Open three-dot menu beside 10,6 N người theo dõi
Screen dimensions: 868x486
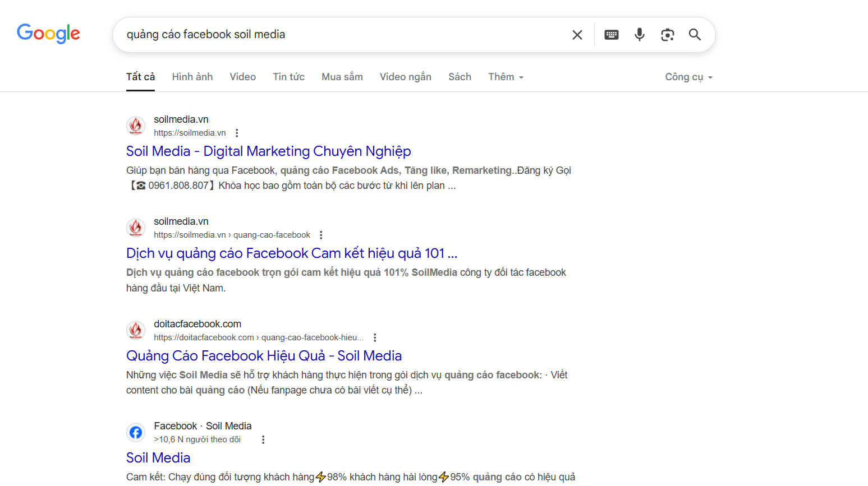(263, 439)
